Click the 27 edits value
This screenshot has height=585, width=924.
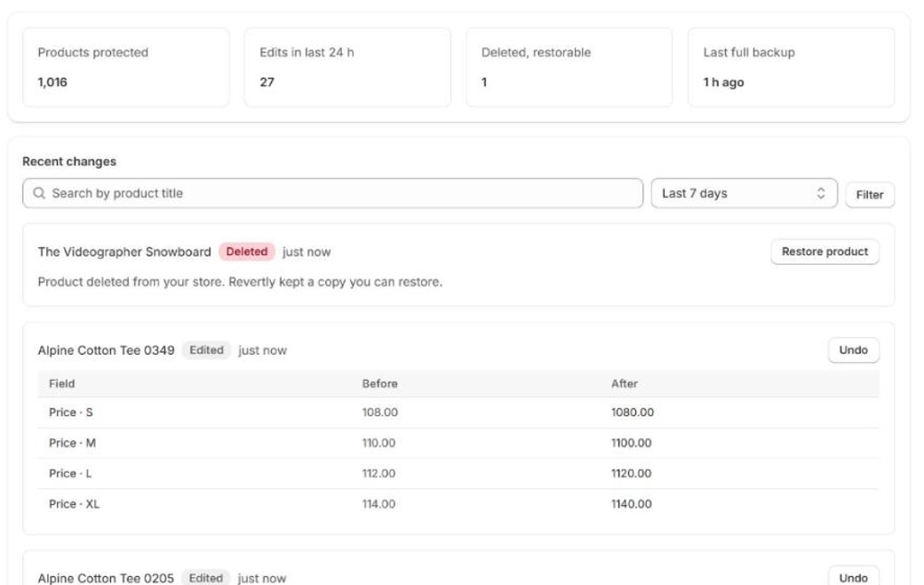click(x=267, y=82)
